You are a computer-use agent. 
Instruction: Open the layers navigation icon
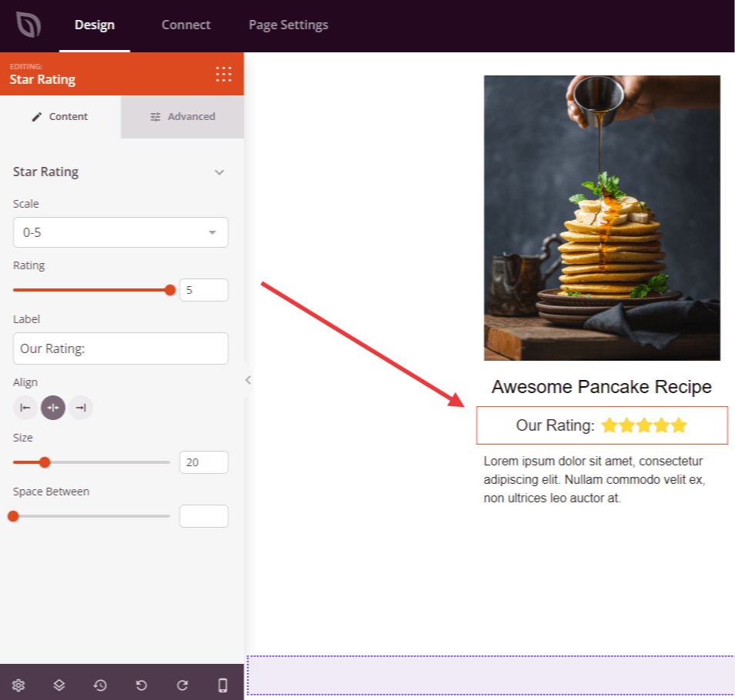pos(59,685)
